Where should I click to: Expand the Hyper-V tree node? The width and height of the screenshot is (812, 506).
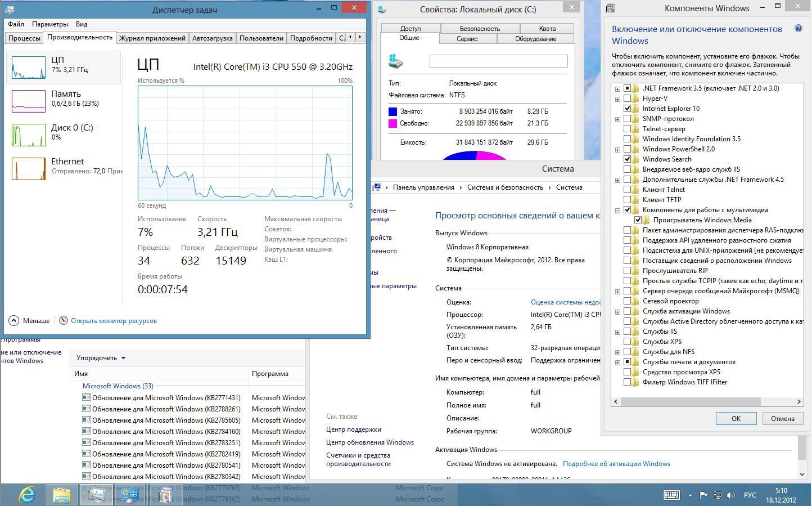(x=617, y=98)
